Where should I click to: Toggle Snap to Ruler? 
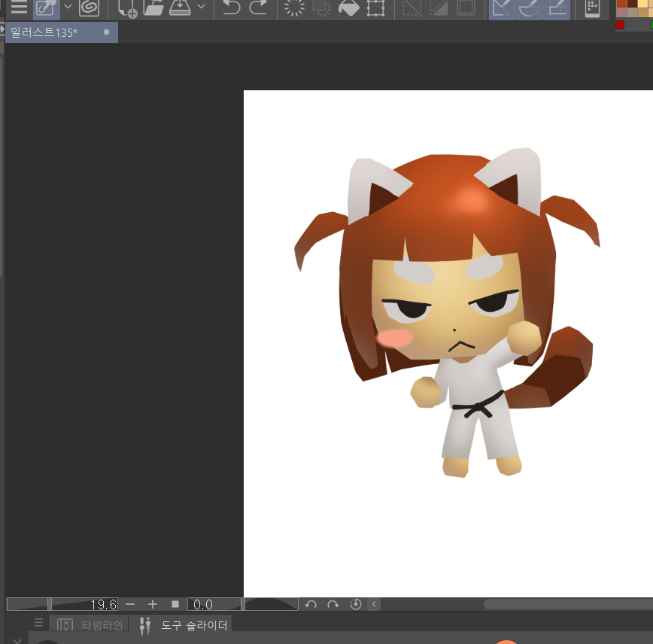(502, 8)
